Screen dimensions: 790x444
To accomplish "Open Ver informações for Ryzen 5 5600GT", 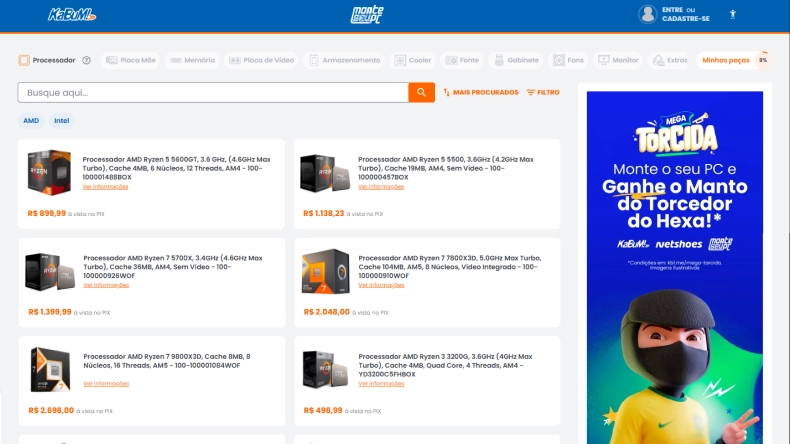I will pyautogui.click(x=105, y=186).
